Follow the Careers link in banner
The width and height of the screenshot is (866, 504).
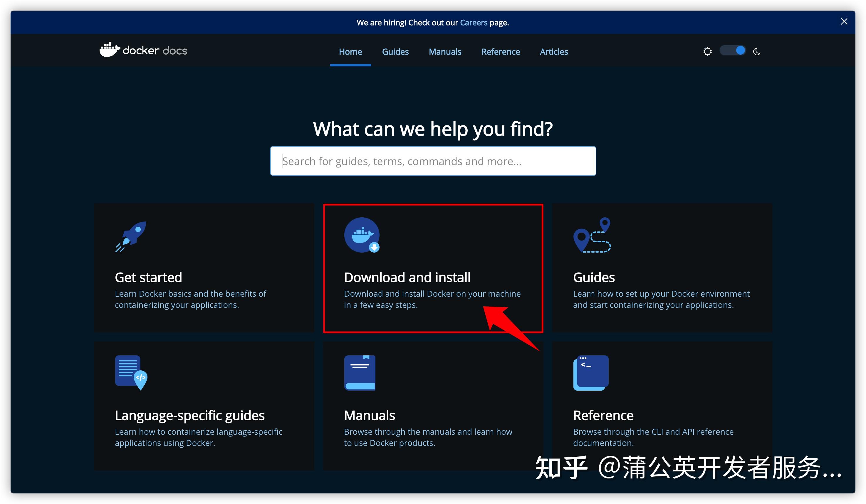(x=474, y=23)
